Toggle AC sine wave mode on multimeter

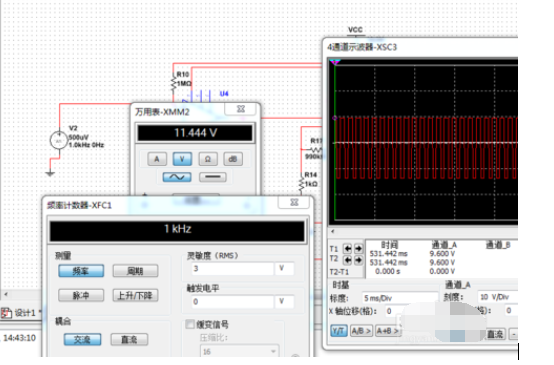(177, 177)
